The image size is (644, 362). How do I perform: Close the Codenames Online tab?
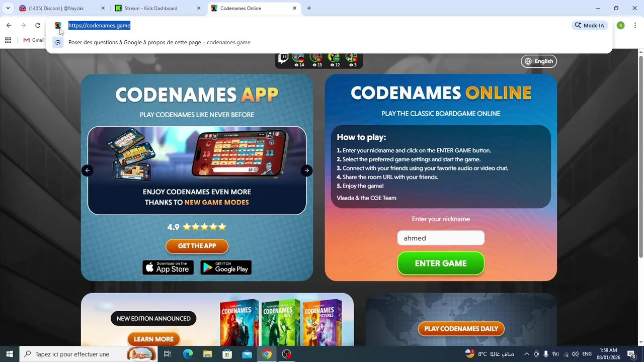294,9
